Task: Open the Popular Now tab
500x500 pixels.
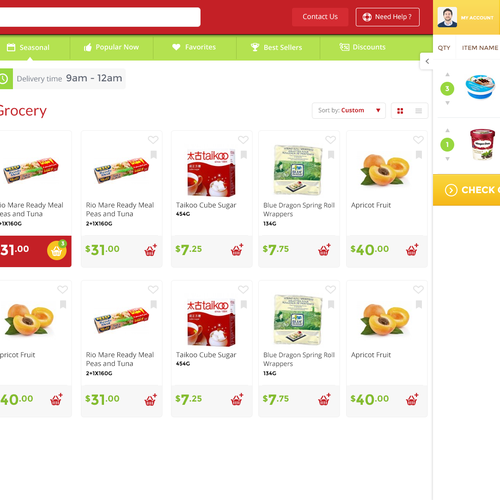Action: click(111, 47)
